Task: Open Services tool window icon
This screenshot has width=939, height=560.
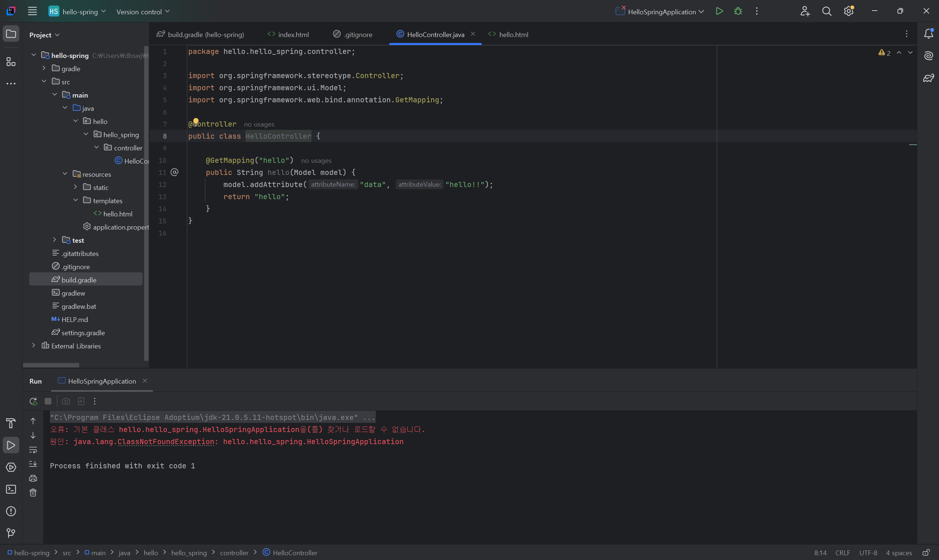Action: [11, 467]
